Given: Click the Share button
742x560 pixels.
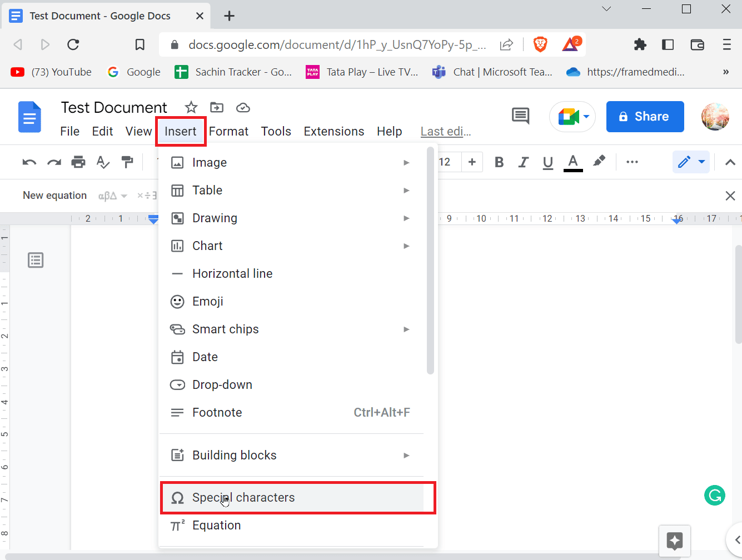Looking at the screenshot, I should [x=645, y=116].
